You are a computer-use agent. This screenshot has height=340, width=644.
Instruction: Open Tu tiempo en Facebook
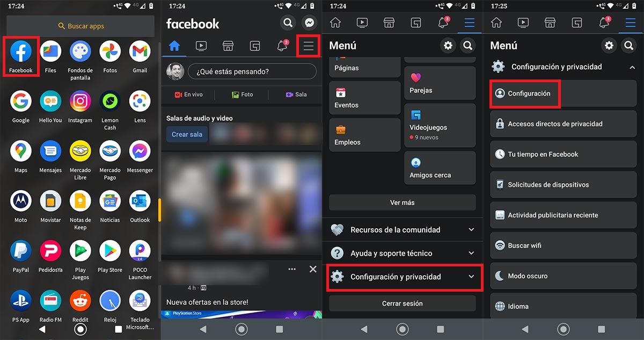coord(563,154)
